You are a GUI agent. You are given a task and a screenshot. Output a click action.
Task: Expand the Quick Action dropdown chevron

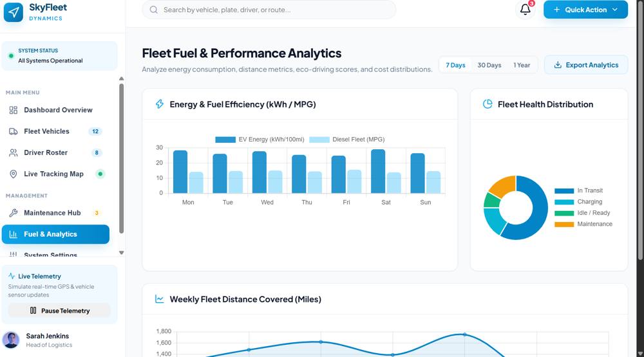click(x=615, y=10)
